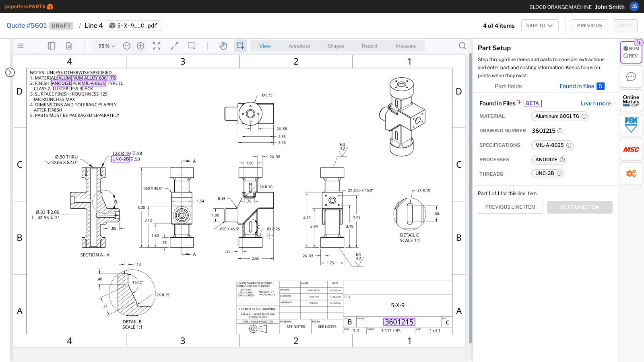Open the SKIP TO dropdown

pyautogui.click(x=540, y=25)
